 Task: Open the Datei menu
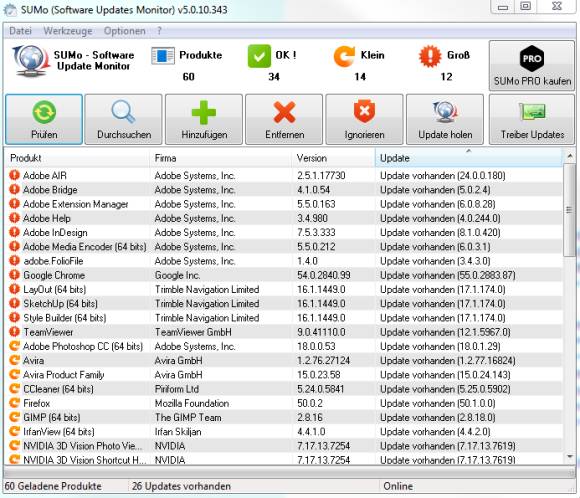pos(20,31)
